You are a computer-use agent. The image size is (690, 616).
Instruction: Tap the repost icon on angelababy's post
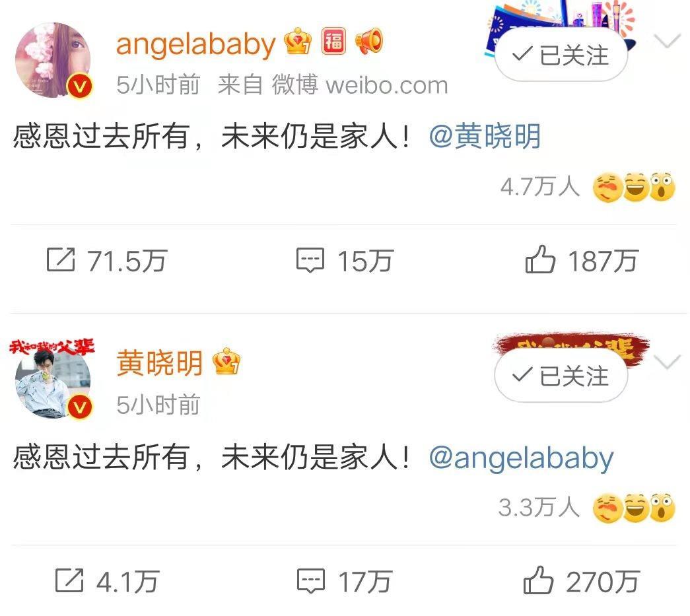(x=61, y=259)
